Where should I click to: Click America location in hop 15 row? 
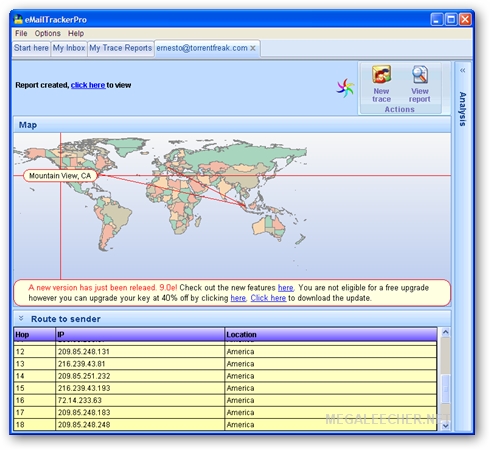[331, 388]
